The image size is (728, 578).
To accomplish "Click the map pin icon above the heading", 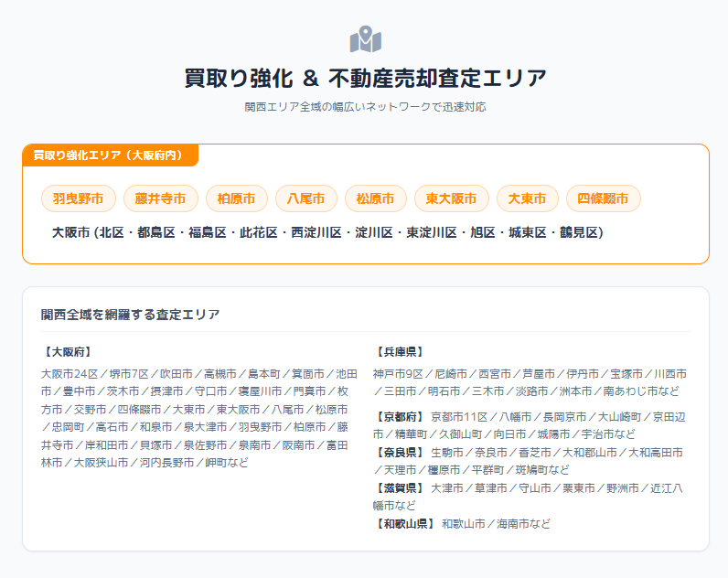I will [x=366, y=39].
